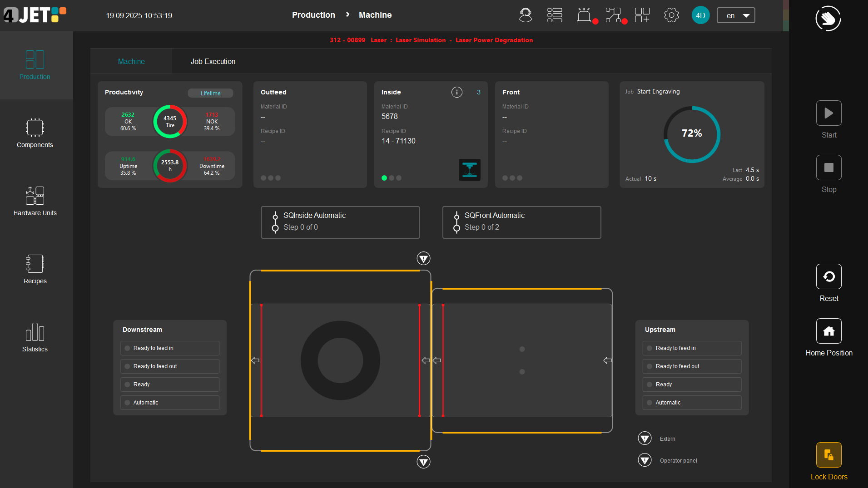Click the add widget icon in top bar

pyautogui.click(x=642, y=15)
